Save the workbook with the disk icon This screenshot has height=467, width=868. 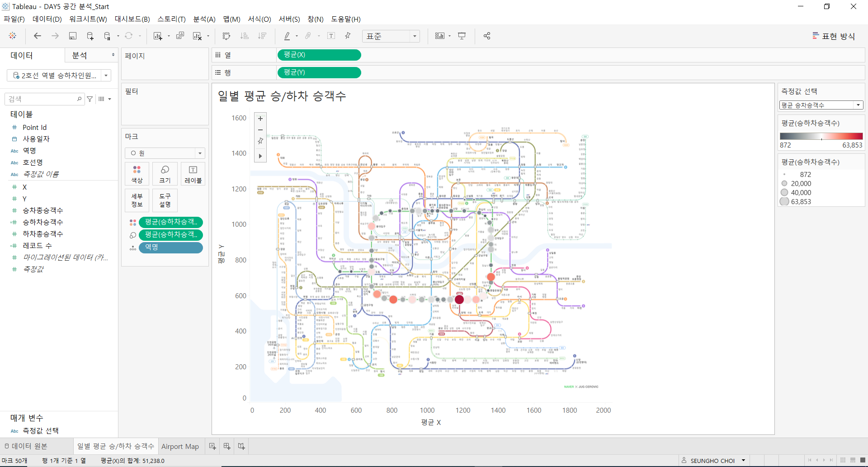72,36
